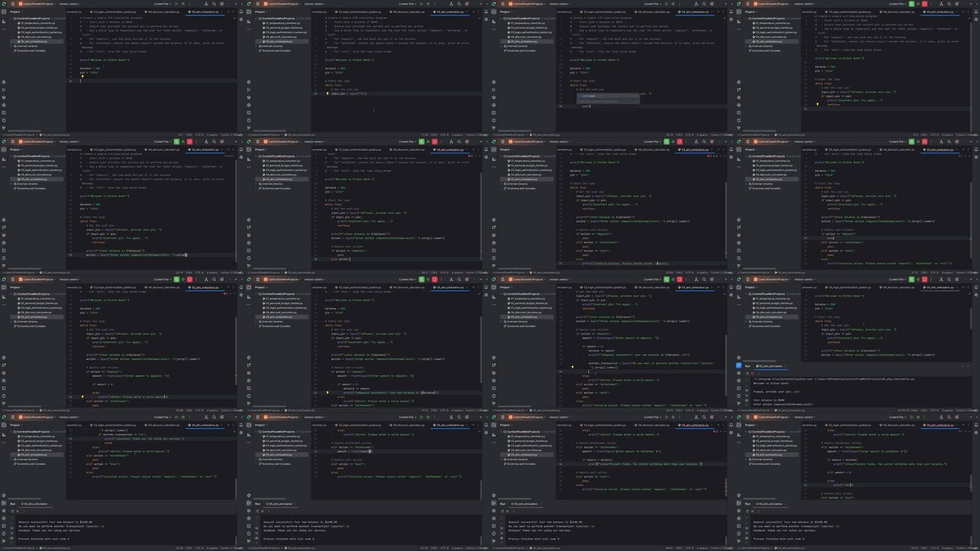This screenshot has height=551, width=980.
Task: Open editor tab options kebab in input("") screenshot
Action: click(479, 12)
